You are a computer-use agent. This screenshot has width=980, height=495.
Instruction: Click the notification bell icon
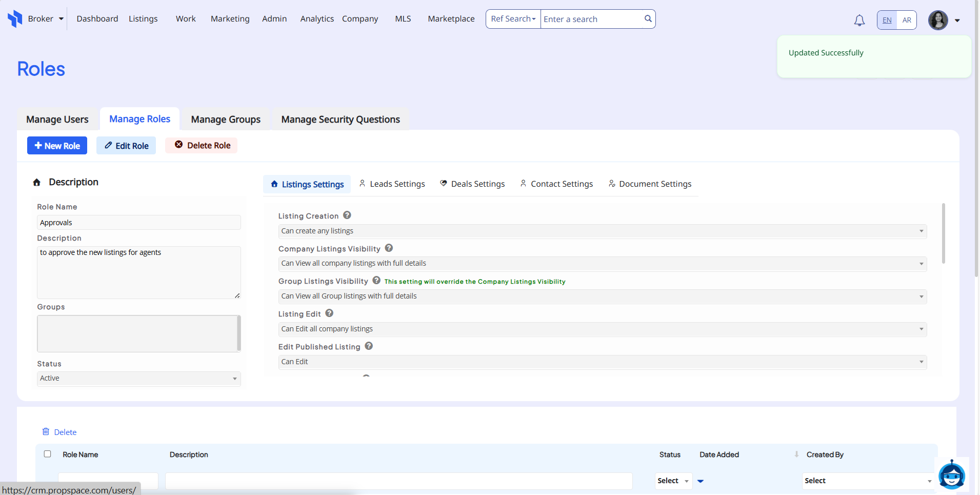tap(859, 20)
